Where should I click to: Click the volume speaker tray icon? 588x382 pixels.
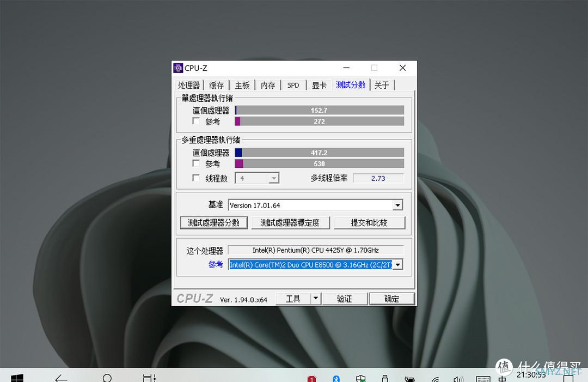[x=458, y=379]
